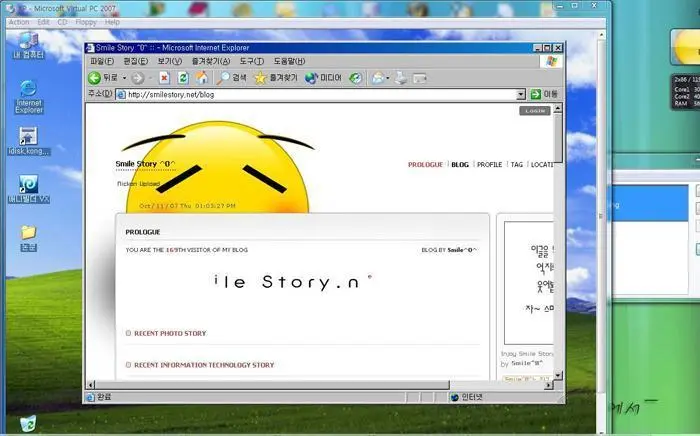Open the Mail button dropdown arrow
The width and height of the screenshot is (700, 436).
[x=388, y=78]
